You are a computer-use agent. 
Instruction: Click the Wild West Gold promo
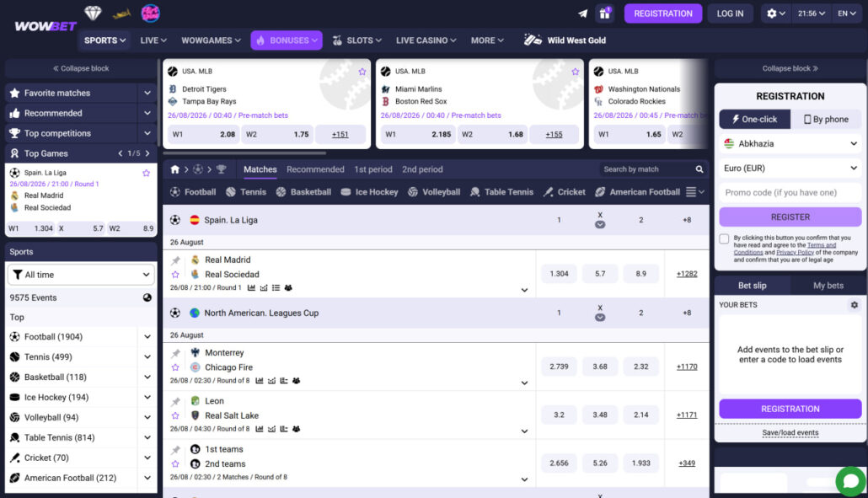(x=565, y=40)
